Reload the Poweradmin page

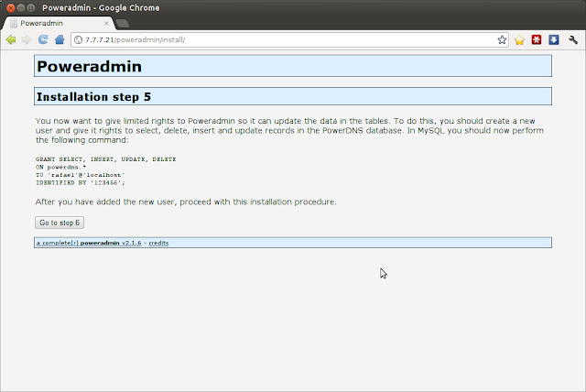click(x=43, y=39)
